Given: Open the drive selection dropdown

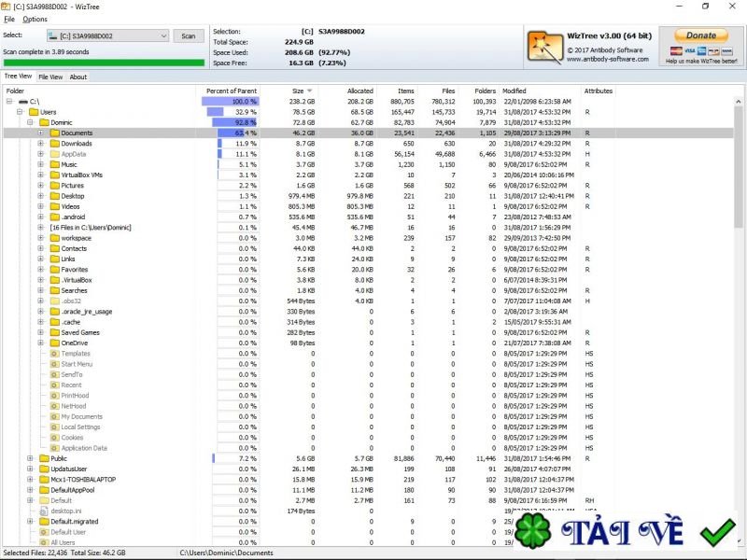Looking at the screenshot, I should click(107, 35).
